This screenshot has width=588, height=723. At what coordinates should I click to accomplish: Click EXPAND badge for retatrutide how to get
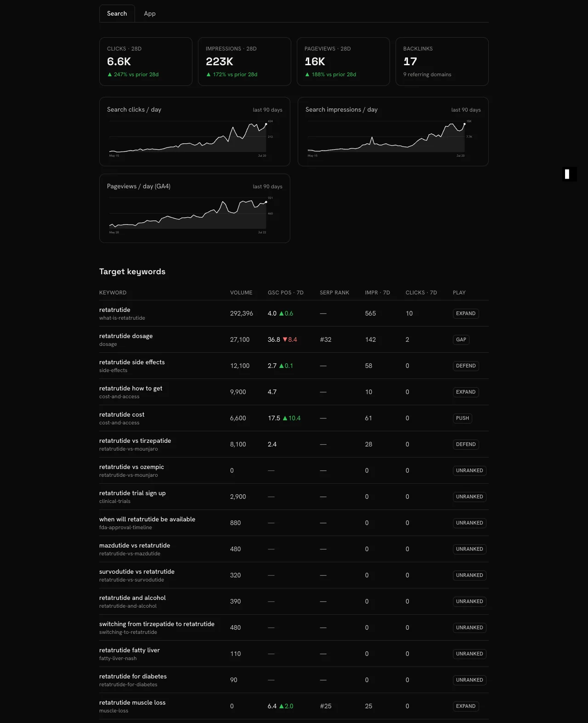tap(466, 392)
